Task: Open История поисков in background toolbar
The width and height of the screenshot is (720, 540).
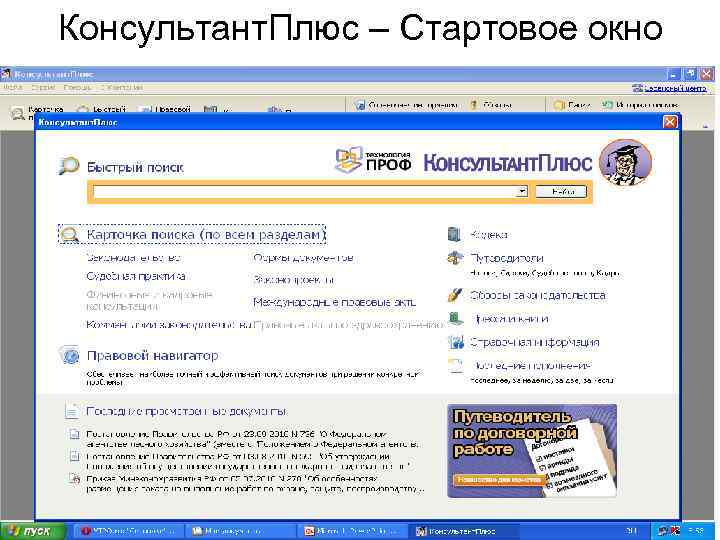Action: pos(640,105)
